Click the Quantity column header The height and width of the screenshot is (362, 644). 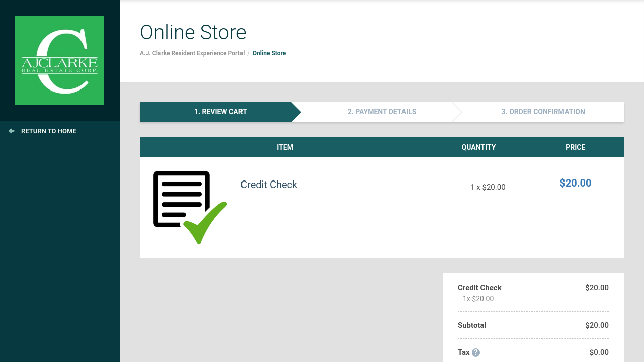tap(478, 147)
